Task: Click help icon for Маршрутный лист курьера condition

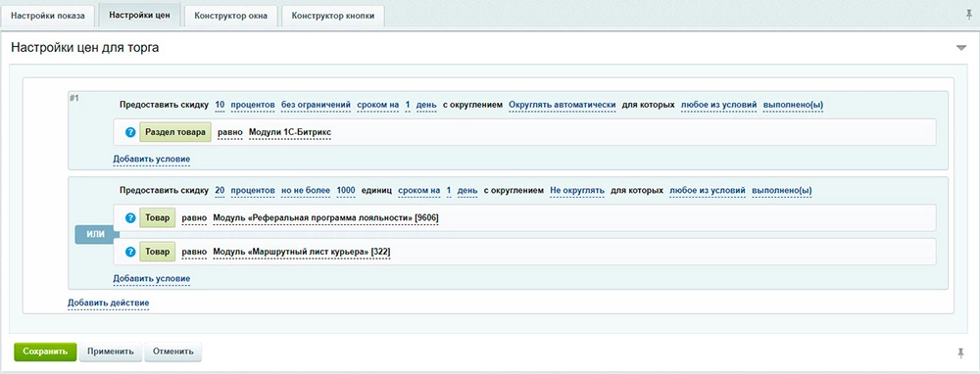Action: click(x=130, y=252)
